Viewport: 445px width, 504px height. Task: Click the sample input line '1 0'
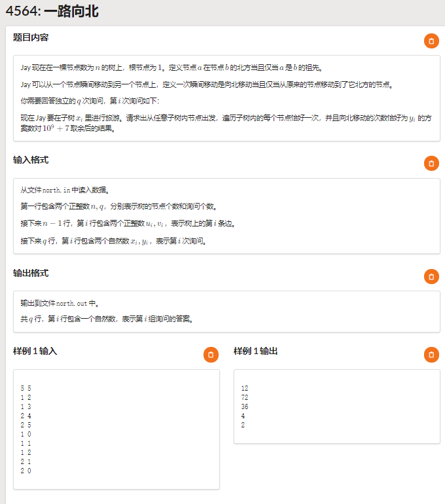[x=26, y=434]
